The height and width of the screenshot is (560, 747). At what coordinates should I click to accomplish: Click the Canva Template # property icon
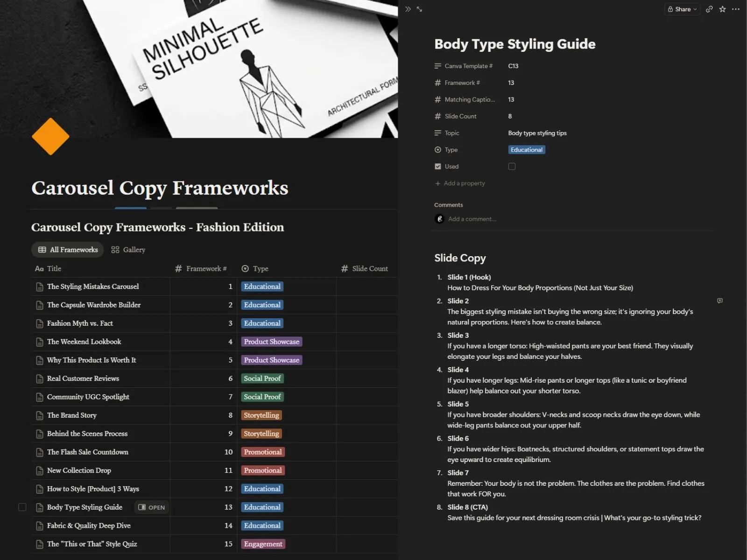click(438, 66)
